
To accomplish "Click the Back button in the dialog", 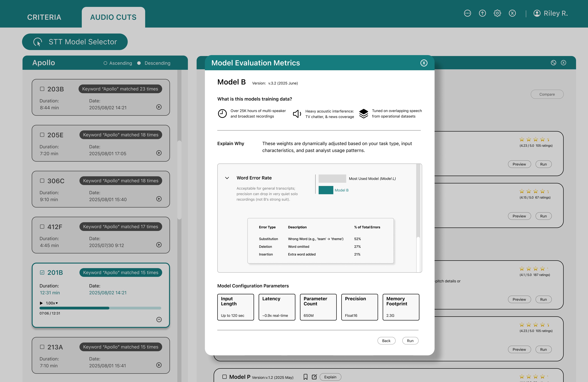I will (x=386, y=341).
